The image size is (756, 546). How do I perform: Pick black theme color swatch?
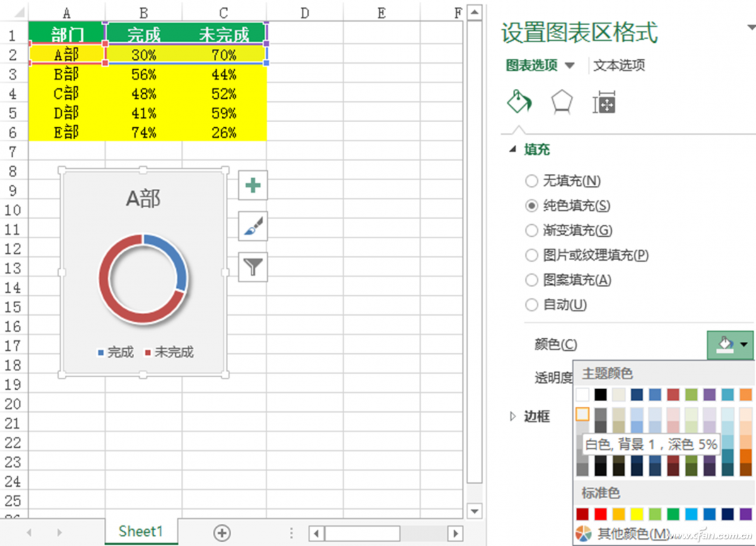pos(601,395)
